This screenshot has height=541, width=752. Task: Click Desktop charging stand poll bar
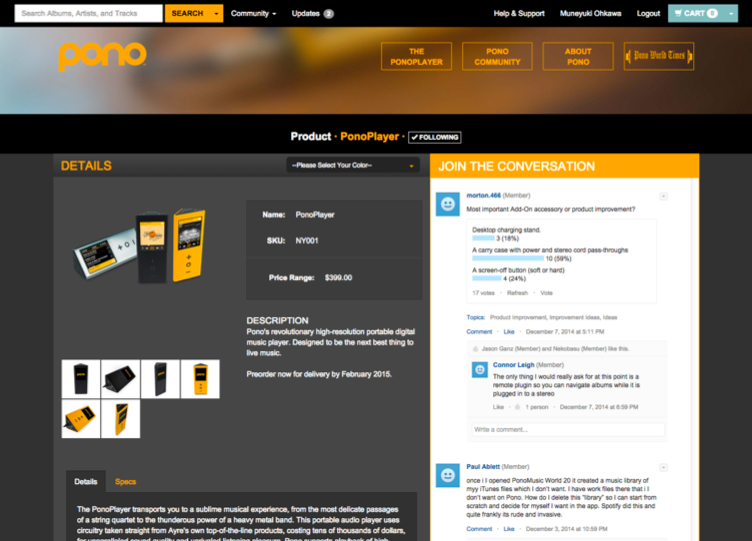click(483, 238)
